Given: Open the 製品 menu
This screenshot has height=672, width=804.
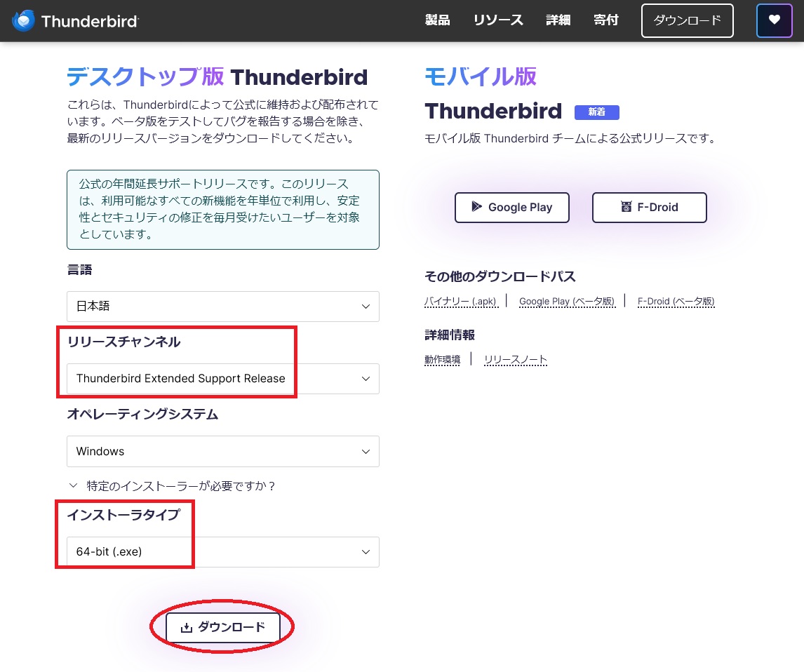Looking at the screenshot, I should pos(437,20).
